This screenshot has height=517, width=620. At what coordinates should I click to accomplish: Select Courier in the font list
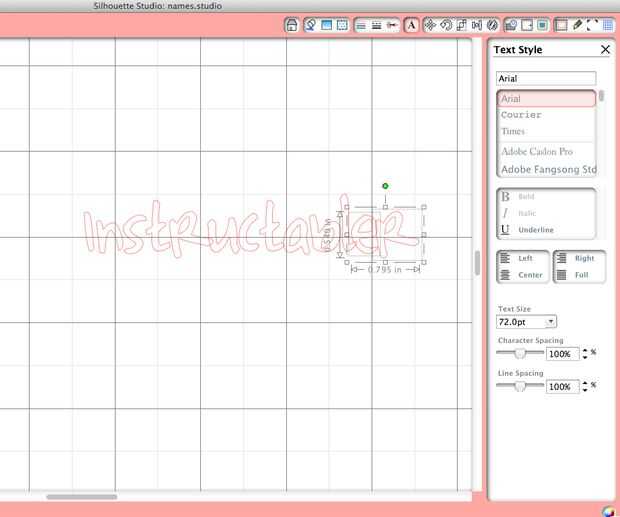tap(546, 115)
